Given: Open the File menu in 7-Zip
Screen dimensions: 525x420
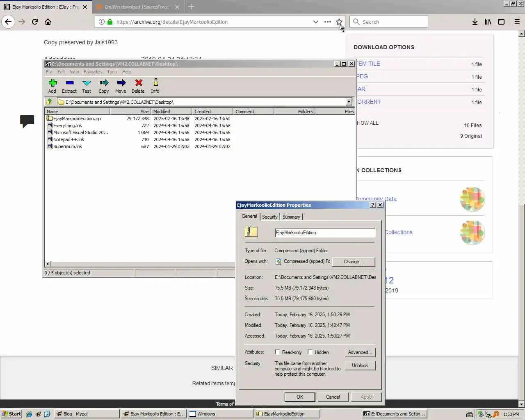Looking at the screenshot, I should (x=49, y=72).
